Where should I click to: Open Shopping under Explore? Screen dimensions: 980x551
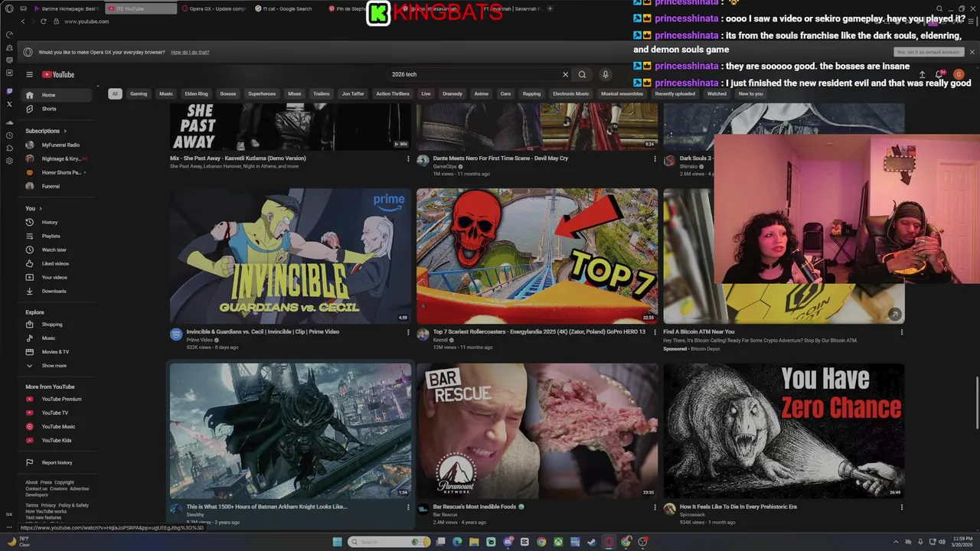pos(57,324)
